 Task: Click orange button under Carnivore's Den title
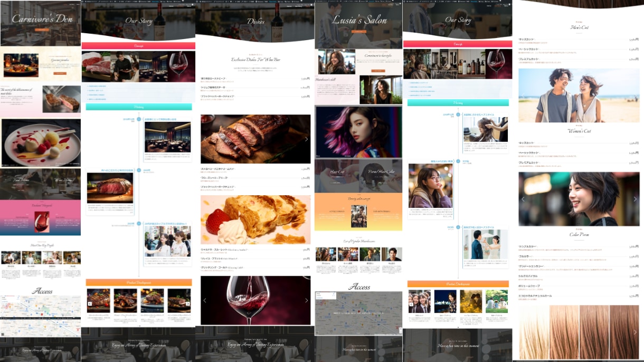41,30
